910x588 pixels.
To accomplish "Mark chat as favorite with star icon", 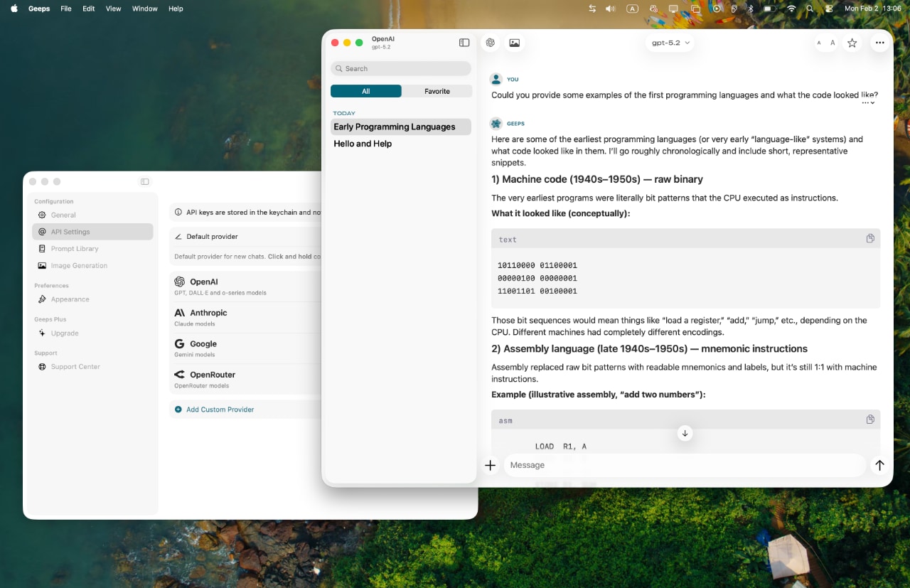I will (852, 43).
